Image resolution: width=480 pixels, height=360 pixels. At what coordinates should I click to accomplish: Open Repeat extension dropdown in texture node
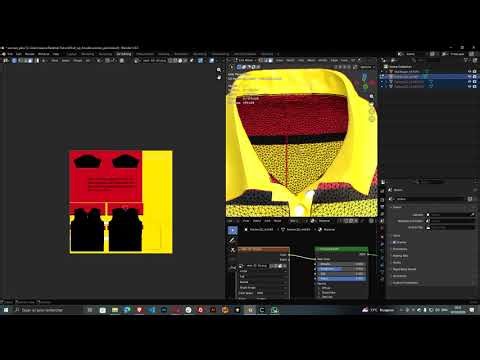(x=263, y=282)
